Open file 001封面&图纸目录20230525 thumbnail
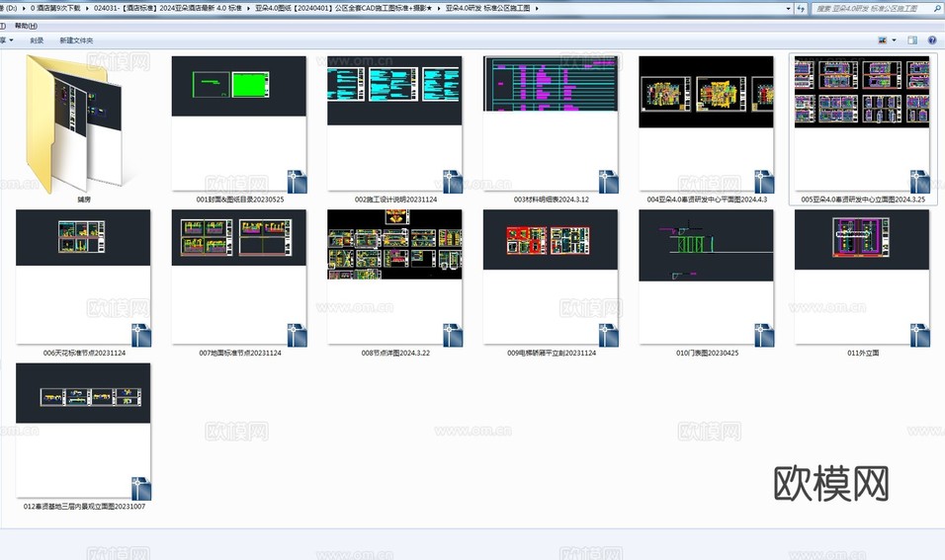Screen dimensions: 945x560 [x=238, y=123]
